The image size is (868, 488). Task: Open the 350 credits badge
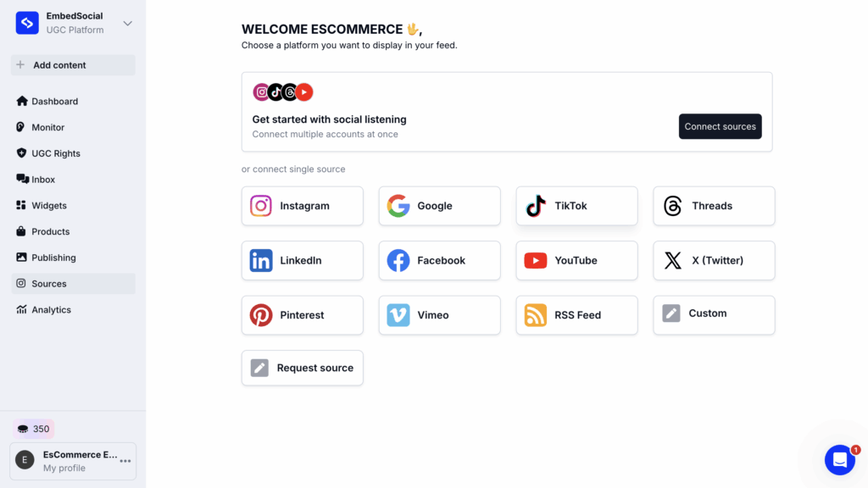(x=33, y=429)
